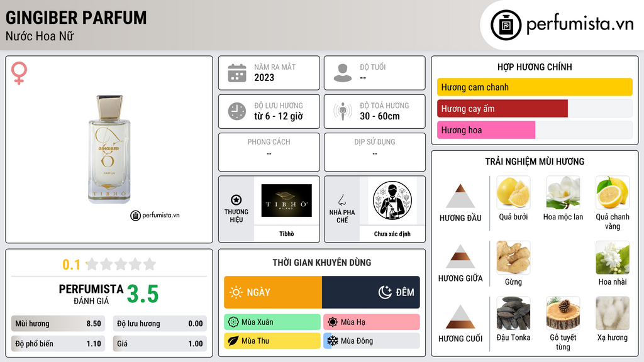The height and width of the screenshot is (362, 644).
Task: Click the perfumista.vn logo icon
Action: [x=506, y=25]
